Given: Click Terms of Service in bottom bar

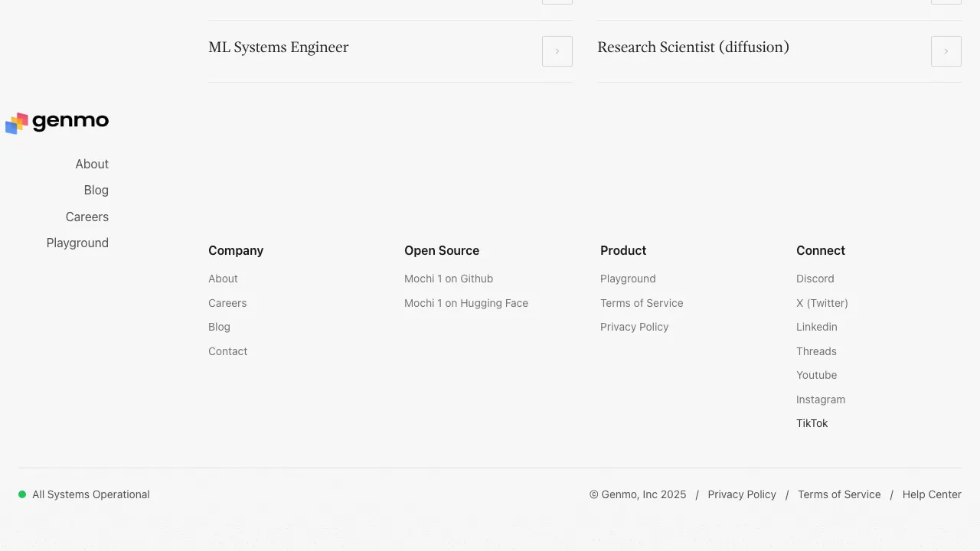Looking at the screenshot, I should [x=839, y=494].
